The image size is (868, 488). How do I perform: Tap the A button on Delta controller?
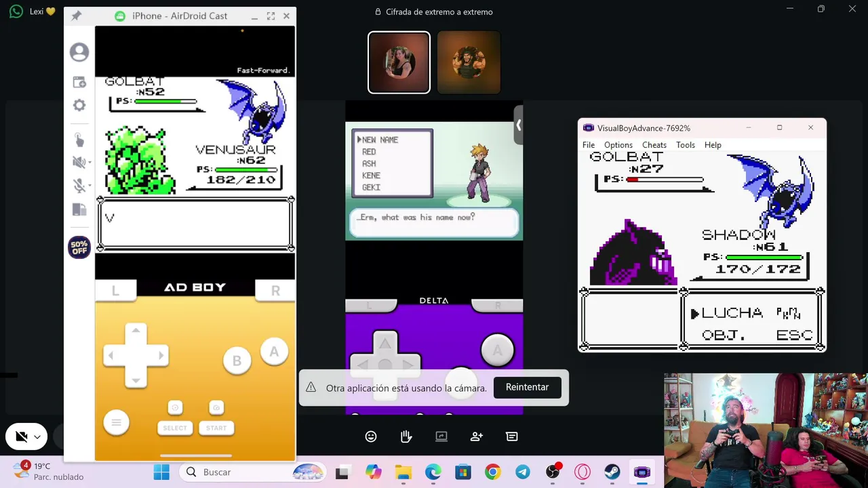point(497,350)
